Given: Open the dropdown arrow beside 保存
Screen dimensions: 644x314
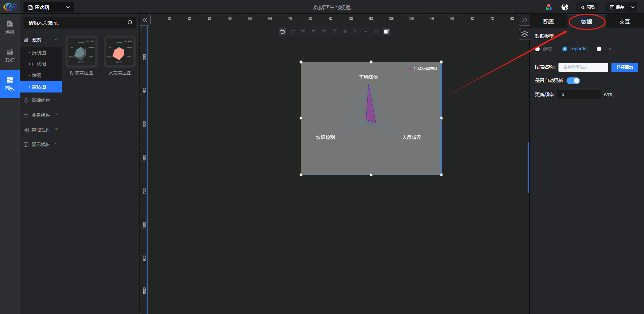Looking at the screenshot, I should click(x=633, y=7).
